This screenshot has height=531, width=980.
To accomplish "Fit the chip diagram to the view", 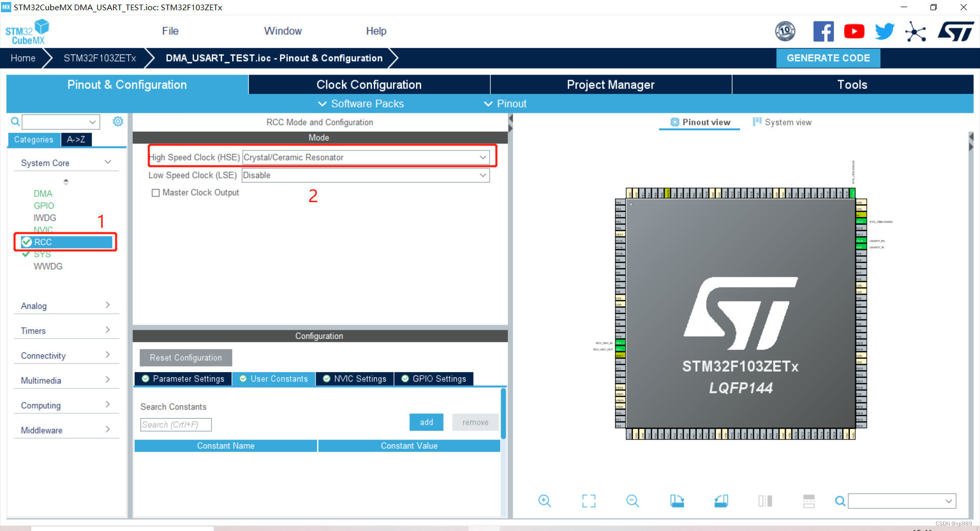I will coord(589,501).
